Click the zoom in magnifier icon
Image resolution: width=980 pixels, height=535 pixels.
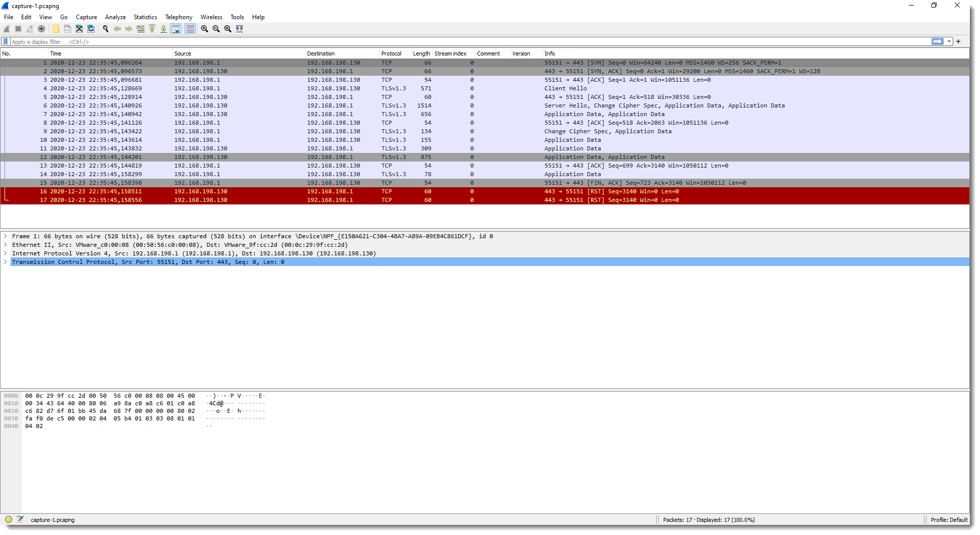pyautogui.click(x=205, y=29)
